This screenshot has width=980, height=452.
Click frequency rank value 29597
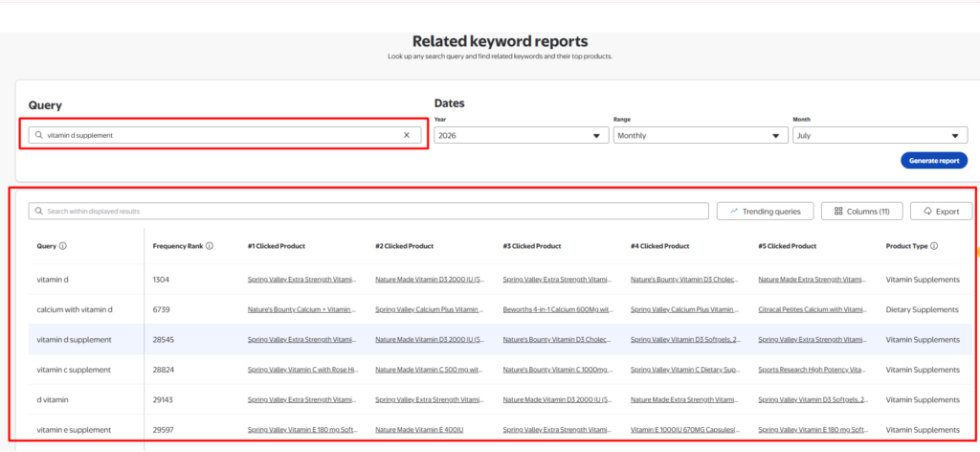point(163,429)
